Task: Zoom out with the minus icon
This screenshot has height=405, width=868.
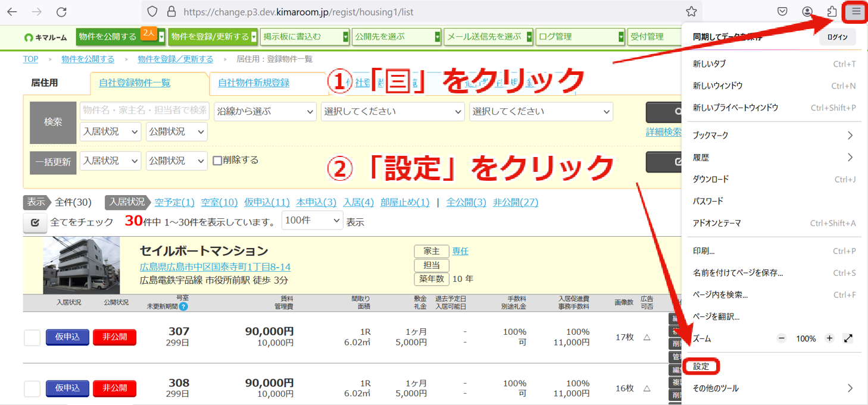Action: [x=782, y=338]
